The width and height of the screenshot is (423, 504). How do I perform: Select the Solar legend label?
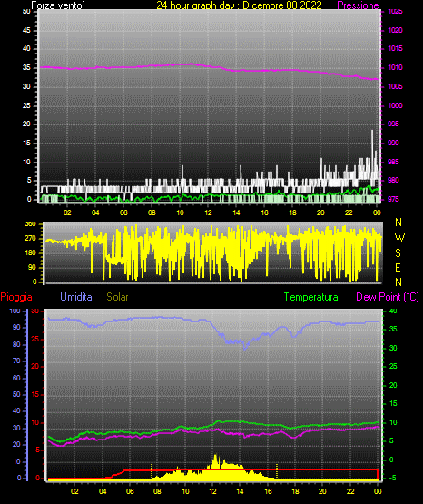coord(117,297)
